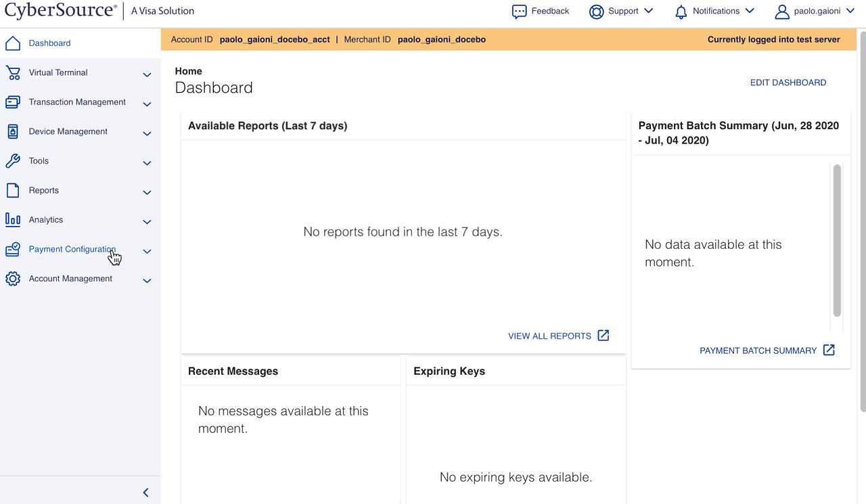Open Tools via the wrench icon
This screenshot has height=504, width=866.
pos(13,161)
